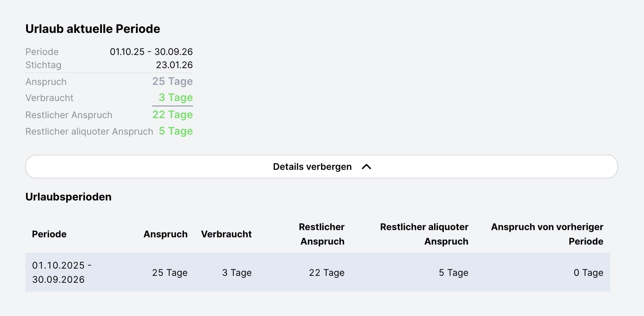Click the chevron-up icon beside Details verbergen
This screenshot has height=316, width=644.
click(366, 167)
